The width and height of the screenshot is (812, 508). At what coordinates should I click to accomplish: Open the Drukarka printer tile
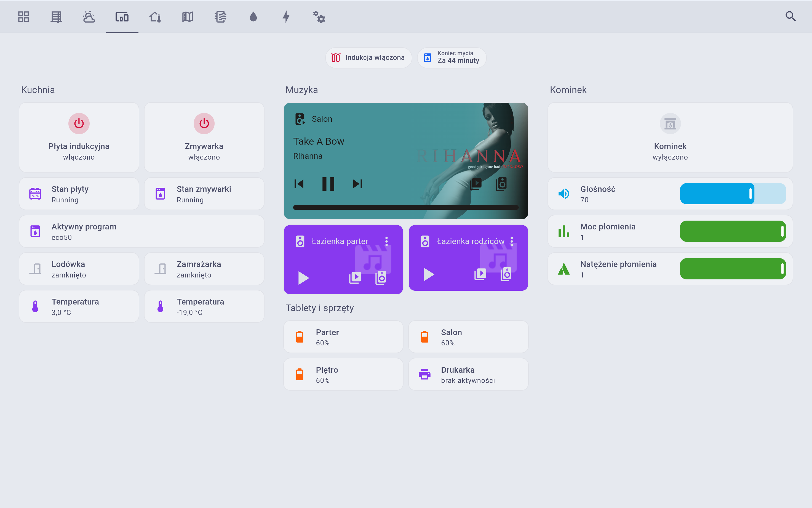coord(468,374)
